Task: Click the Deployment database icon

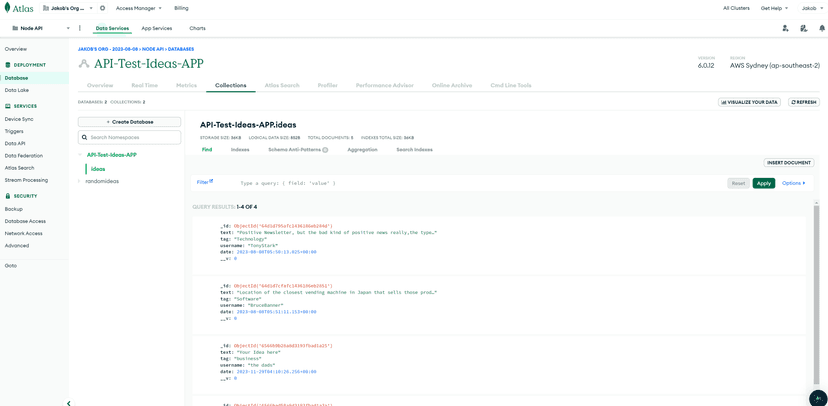Action: click(8, 65)
